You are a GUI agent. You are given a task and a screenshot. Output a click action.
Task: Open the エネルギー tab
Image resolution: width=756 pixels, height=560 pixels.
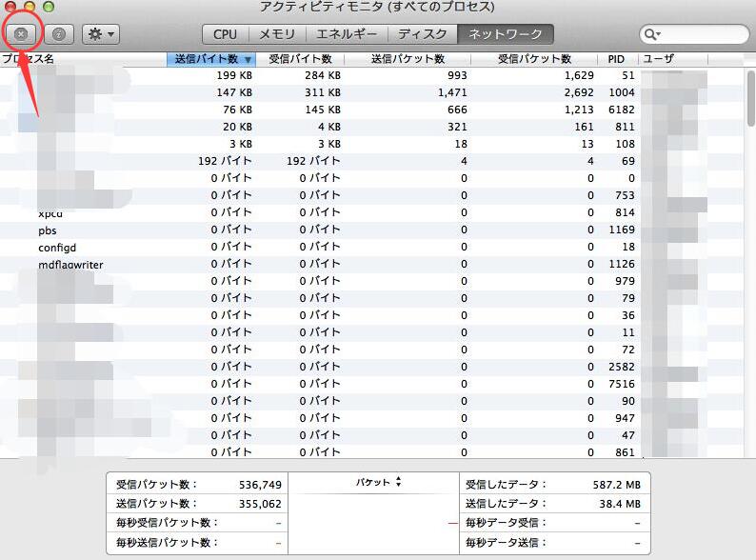point(347,34)
